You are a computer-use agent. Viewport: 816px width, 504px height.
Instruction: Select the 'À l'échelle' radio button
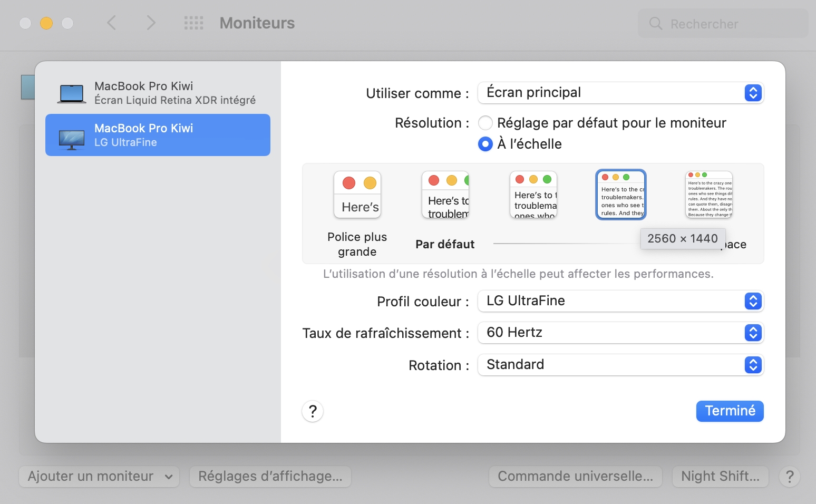coord(485,144)
